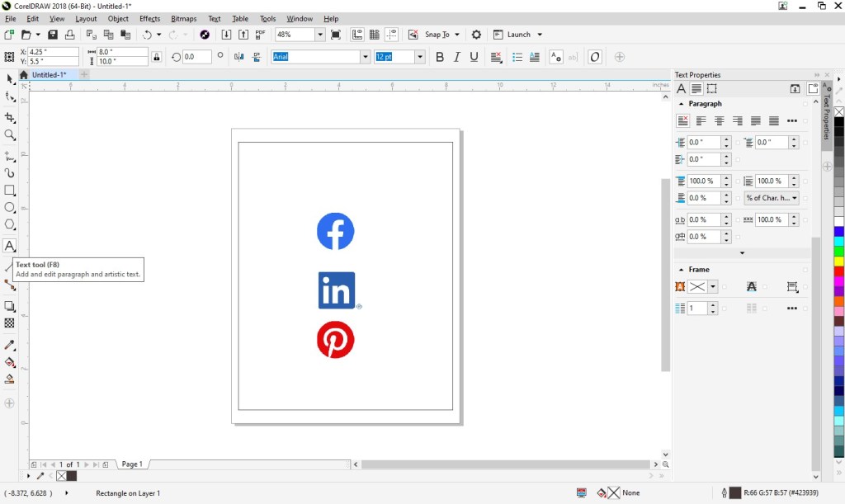Activate the Zoom tool in the toolbox
Image resolution: width=845 pixels, height=504 pixels.
(x=10, y=135)
